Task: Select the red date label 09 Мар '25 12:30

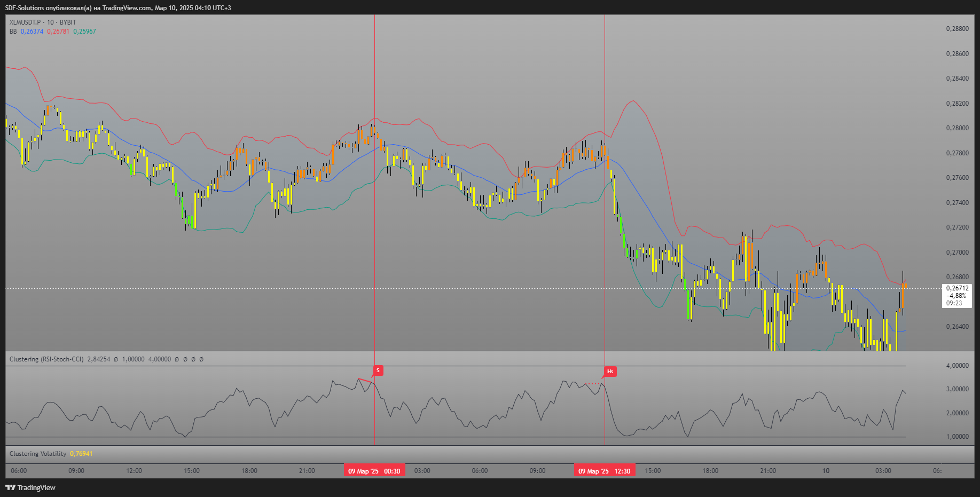Action: coord(605,471)
